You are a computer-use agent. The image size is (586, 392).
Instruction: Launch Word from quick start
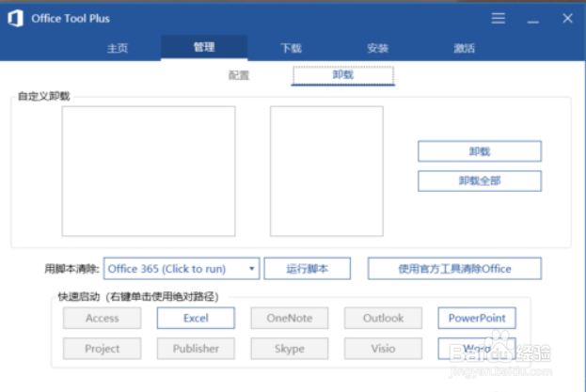tap(477, 349)
